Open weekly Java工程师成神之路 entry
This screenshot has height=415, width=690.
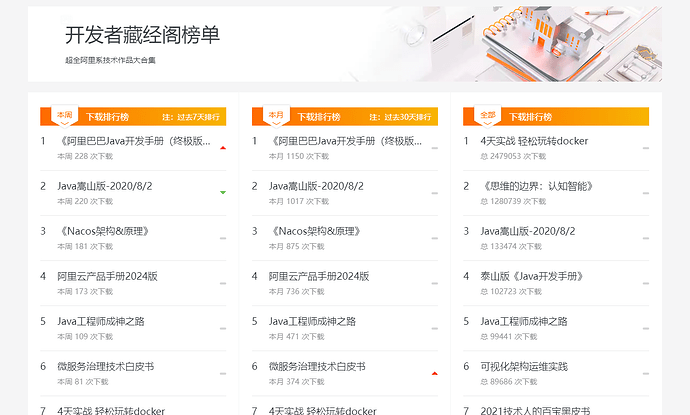(x=101, y=322)
